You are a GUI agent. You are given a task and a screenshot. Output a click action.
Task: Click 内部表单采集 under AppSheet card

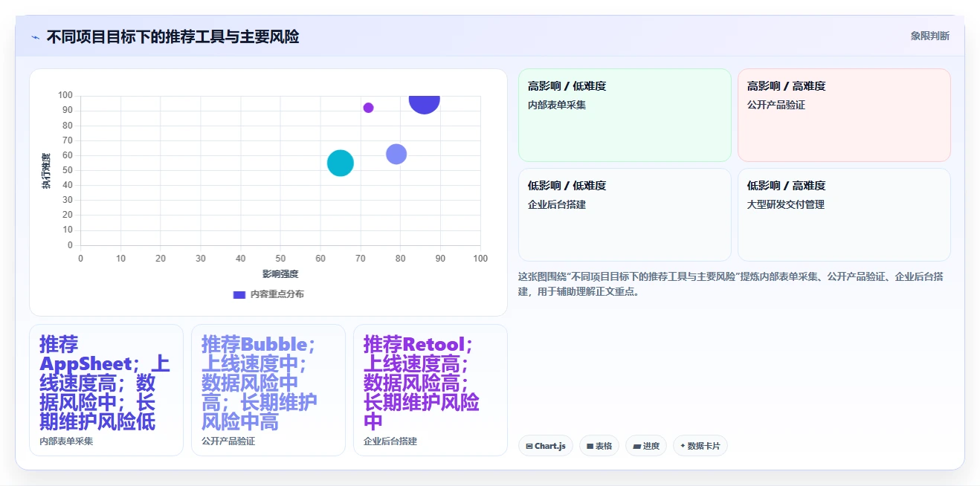point(66,441)
